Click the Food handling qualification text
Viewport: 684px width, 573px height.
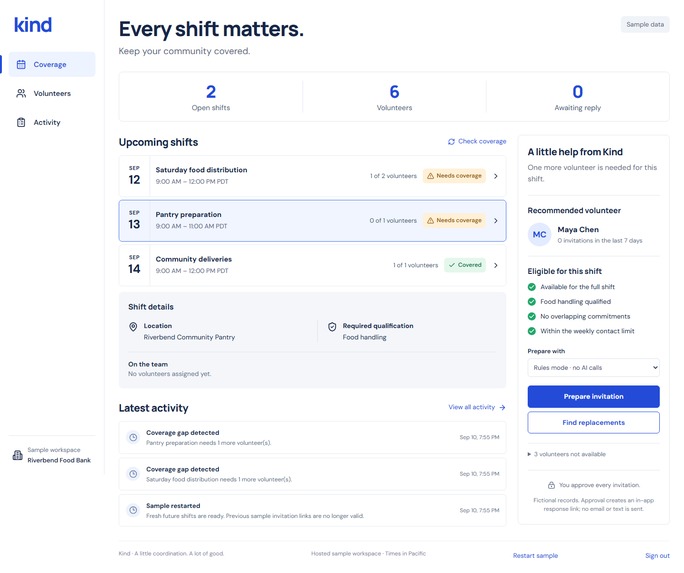coord(364,337)
